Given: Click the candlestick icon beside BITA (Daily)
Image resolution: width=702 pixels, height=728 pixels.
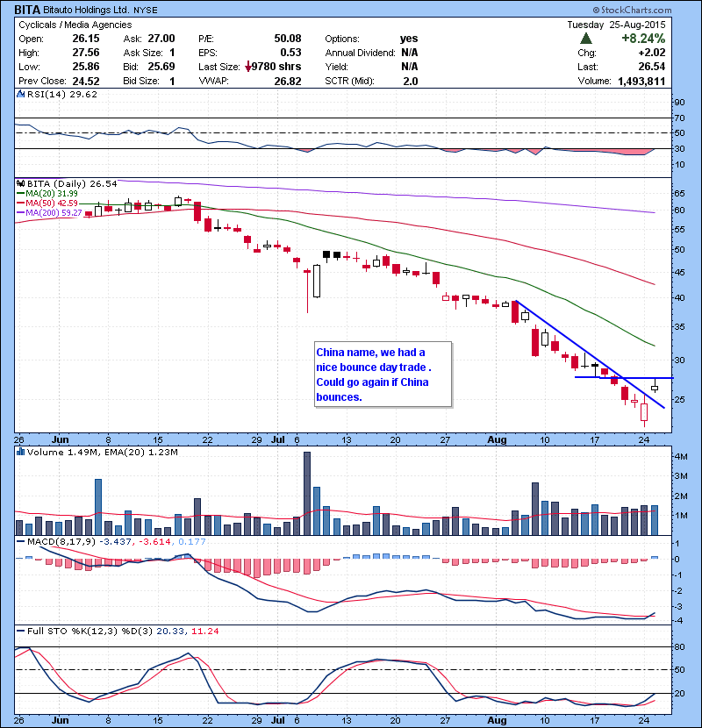Looking at the screenshot, I should (x=20, y=183).
